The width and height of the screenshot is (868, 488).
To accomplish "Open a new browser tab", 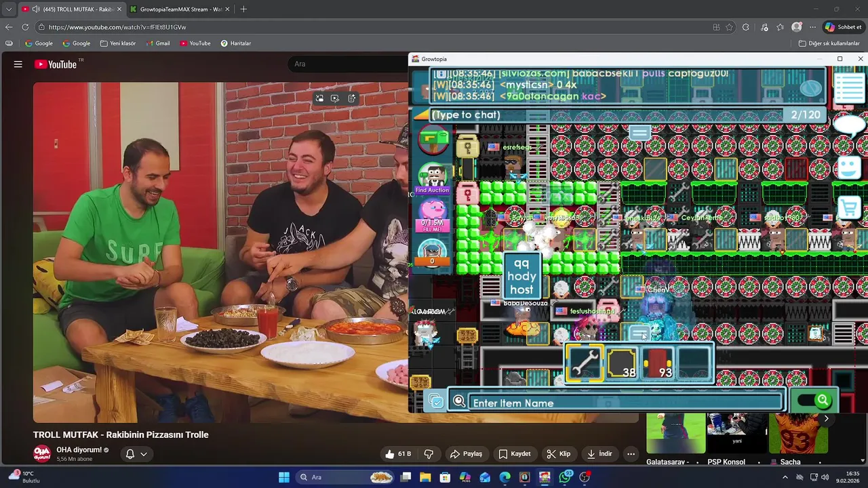I will coord(243,9).
